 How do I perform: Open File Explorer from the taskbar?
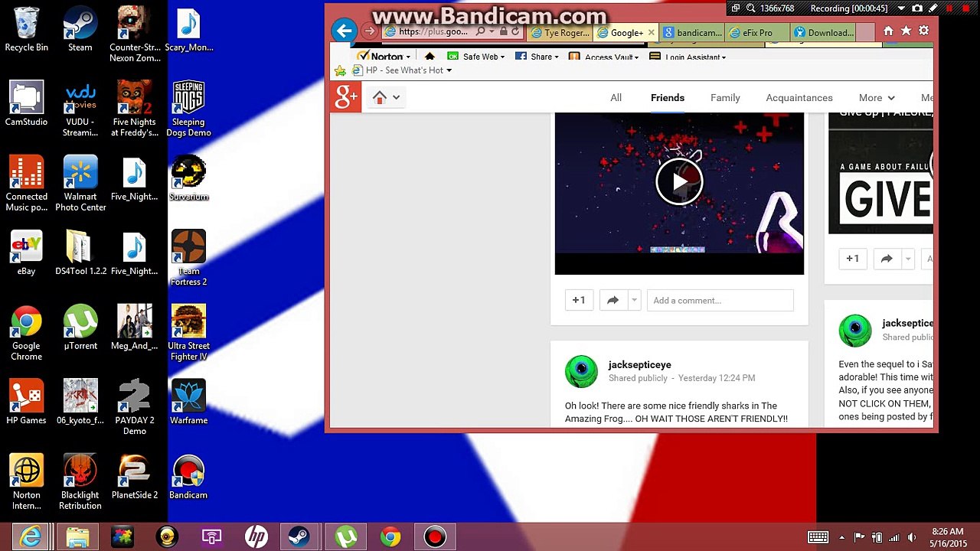[x=78, y=537]
